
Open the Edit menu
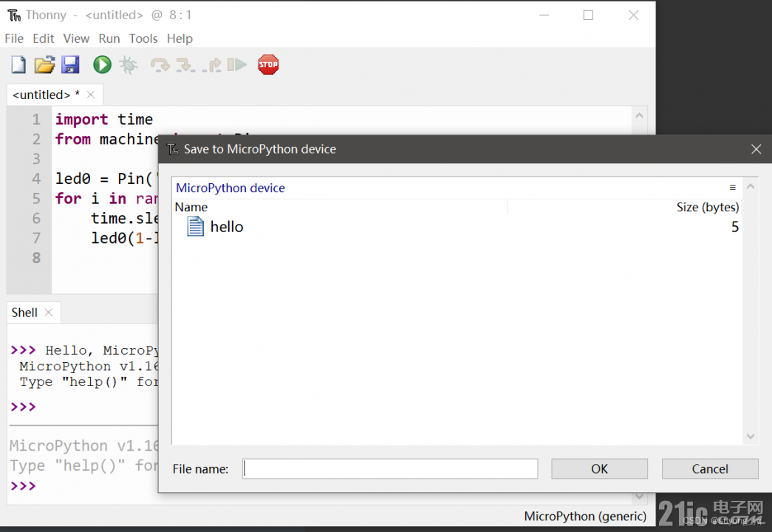(44, 38)
